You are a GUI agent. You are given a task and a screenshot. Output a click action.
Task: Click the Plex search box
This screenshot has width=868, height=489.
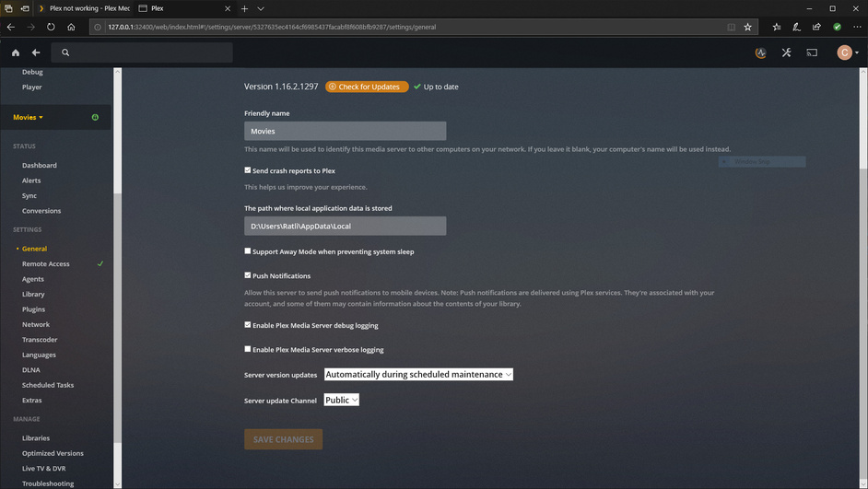tap(142, 52)
